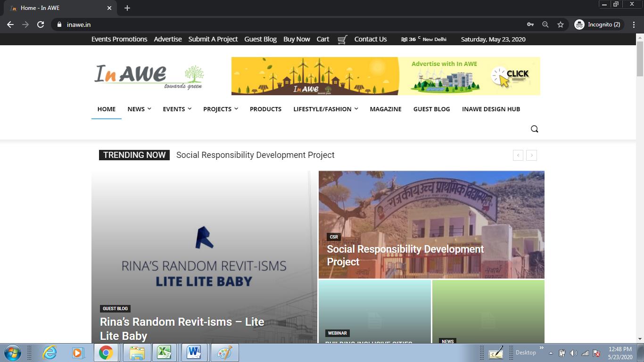The image size is (644, 362).
Task: Open the saved passwords key icon
Action: click(x=530, y=25)
